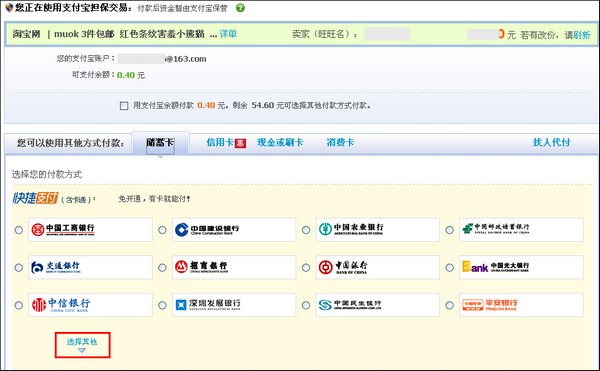Screen dimensions: 600x371
Task: Select the 中国民生银行 radio button
Action: pyautogui.click(x=306, y=305)
